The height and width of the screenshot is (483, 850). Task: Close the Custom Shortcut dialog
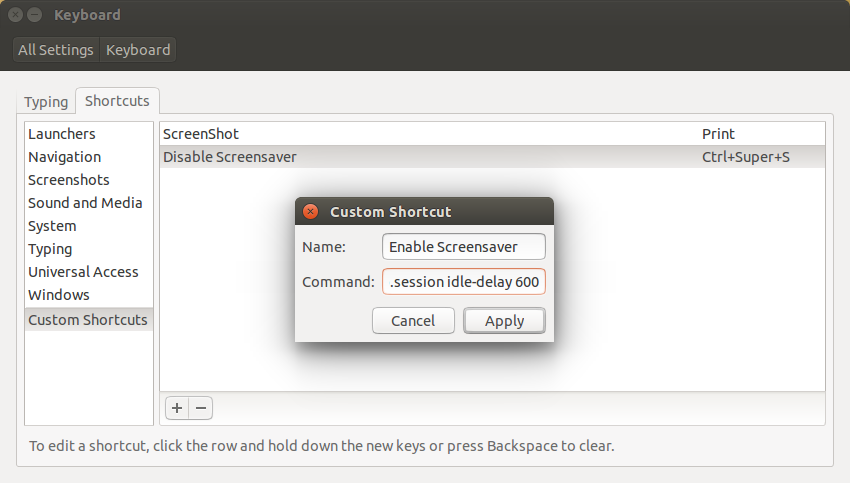point(311,211)
